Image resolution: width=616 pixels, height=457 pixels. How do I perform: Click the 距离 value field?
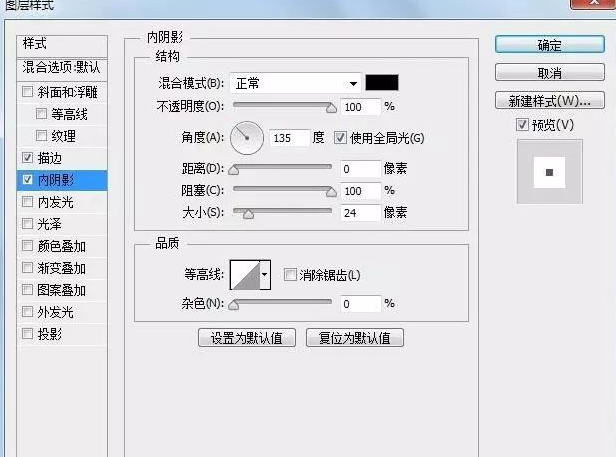361,169
